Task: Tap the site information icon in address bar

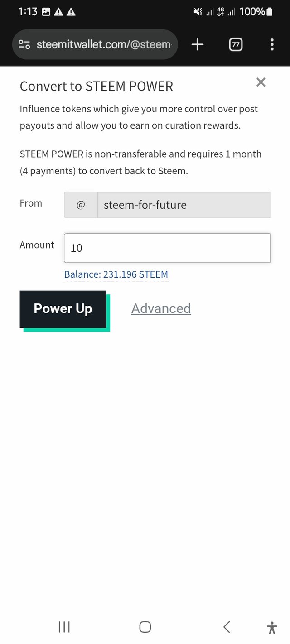Action: click(24, 44)
